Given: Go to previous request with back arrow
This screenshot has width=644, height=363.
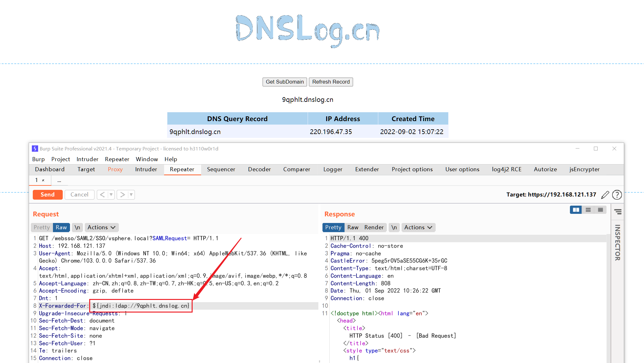Looking at the screenshot, I should (102, 195).
